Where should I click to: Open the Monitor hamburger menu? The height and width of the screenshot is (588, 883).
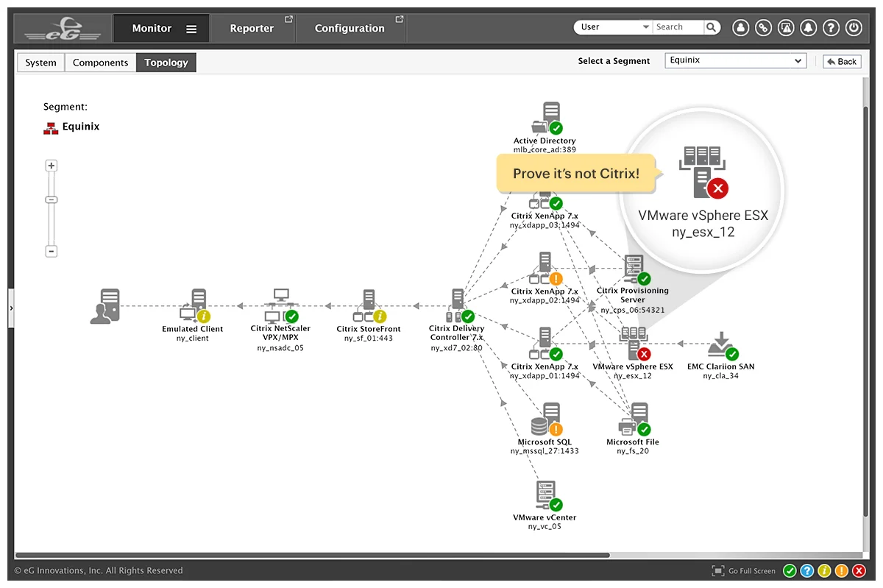191,29
